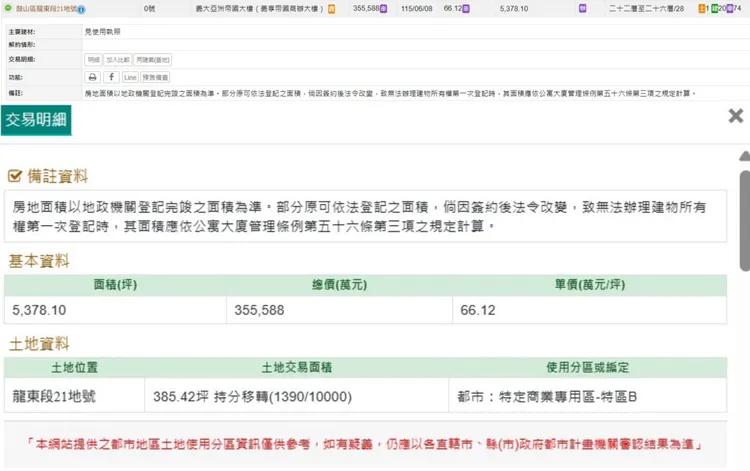This screenshot has height=471, width=750.
Task: Click the 二十二層至二十六層/28 floor cell
Action: (x=646, y=9)
